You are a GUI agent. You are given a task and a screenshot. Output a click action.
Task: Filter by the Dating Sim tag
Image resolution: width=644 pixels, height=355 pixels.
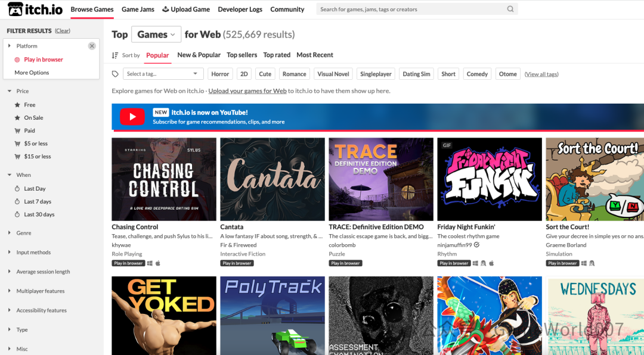(x=416, y=74)
